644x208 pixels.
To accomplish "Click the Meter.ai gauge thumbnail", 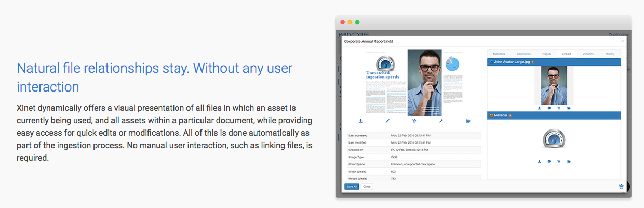I will coord(554,140).
